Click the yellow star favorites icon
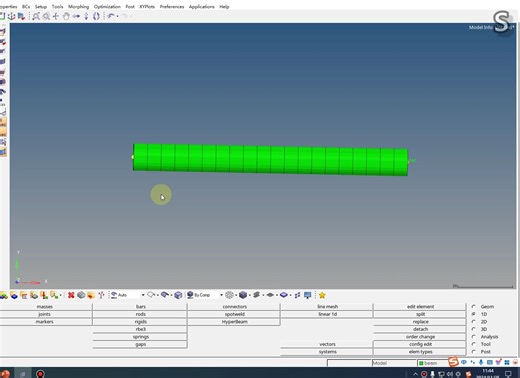Screen dimensions: 520x378 click(x=322, y=295)
